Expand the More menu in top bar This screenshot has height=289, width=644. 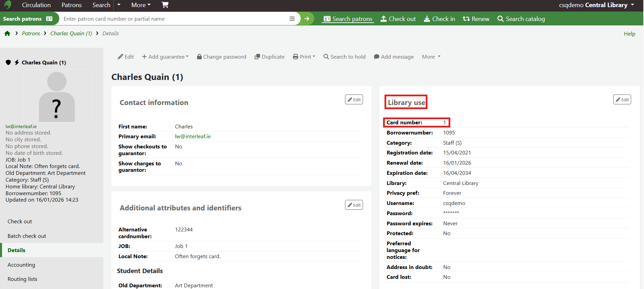[141, 5]
